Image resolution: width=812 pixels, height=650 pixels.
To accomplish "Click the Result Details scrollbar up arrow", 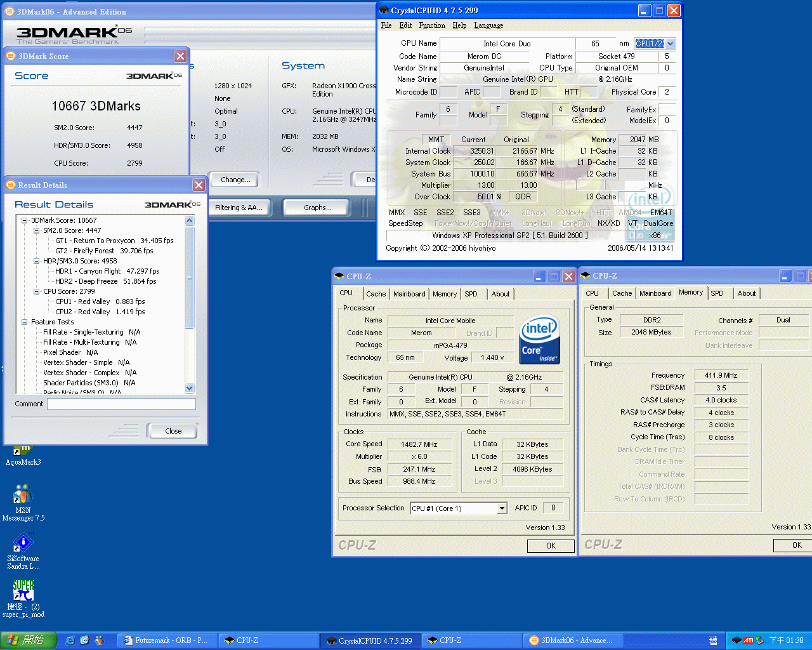I will pyautogui.click(x=189, y=220).
